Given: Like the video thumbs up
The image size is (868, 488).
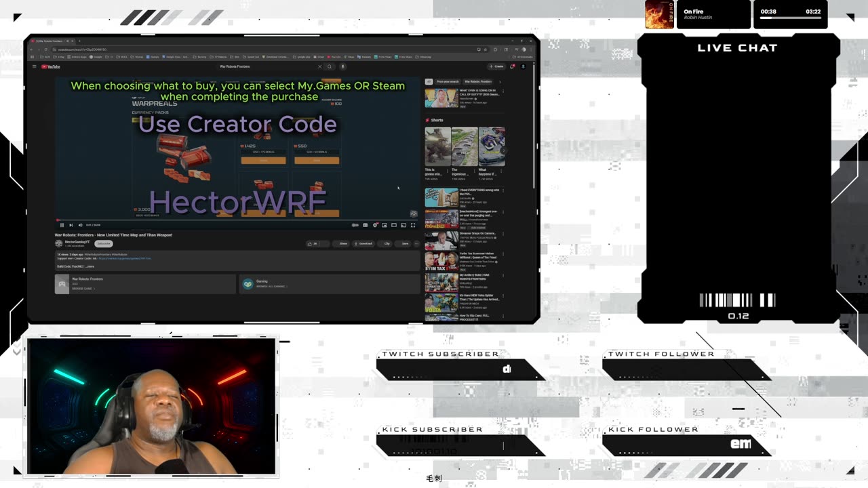Looking at the screenshot, I should click(313, 244).
